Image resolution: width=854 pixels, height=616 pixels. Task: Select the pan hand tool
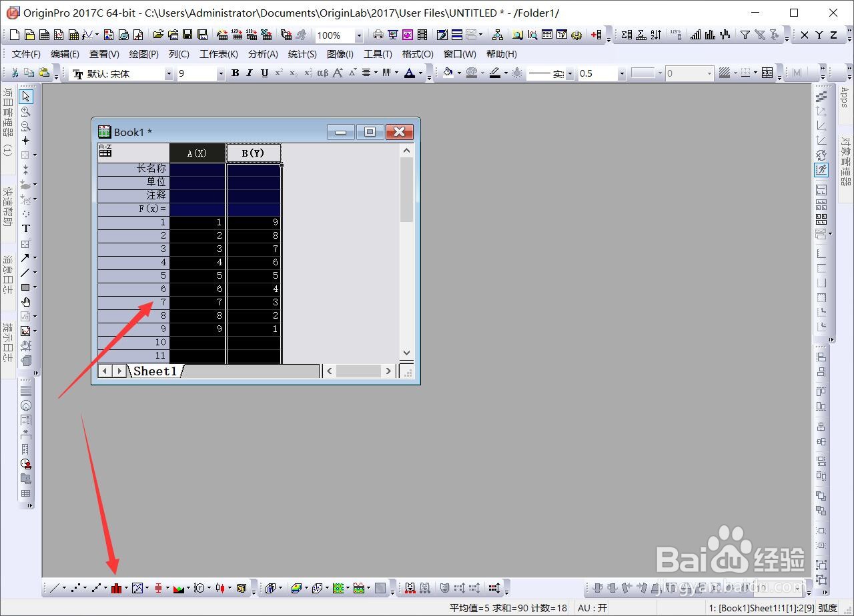26,302
